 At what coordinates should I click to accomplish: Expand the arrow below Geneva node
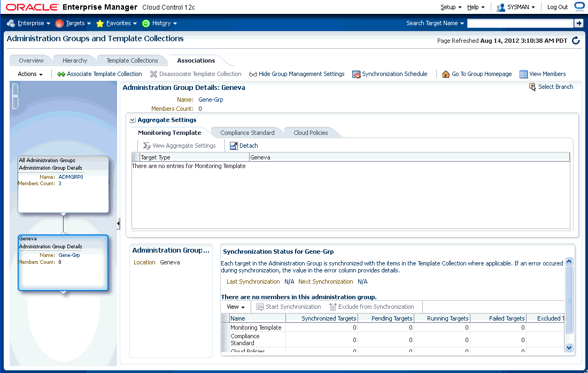coord(64,292)
